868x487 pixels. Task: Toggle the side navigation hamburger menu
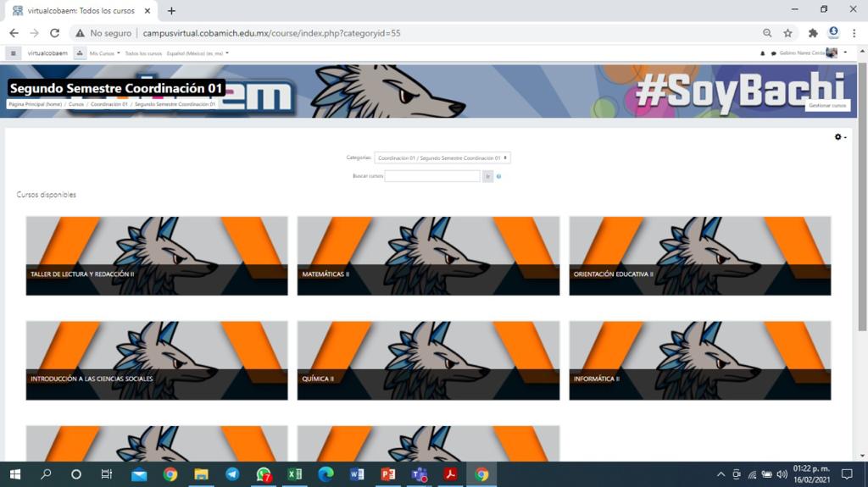click(13, 53)
